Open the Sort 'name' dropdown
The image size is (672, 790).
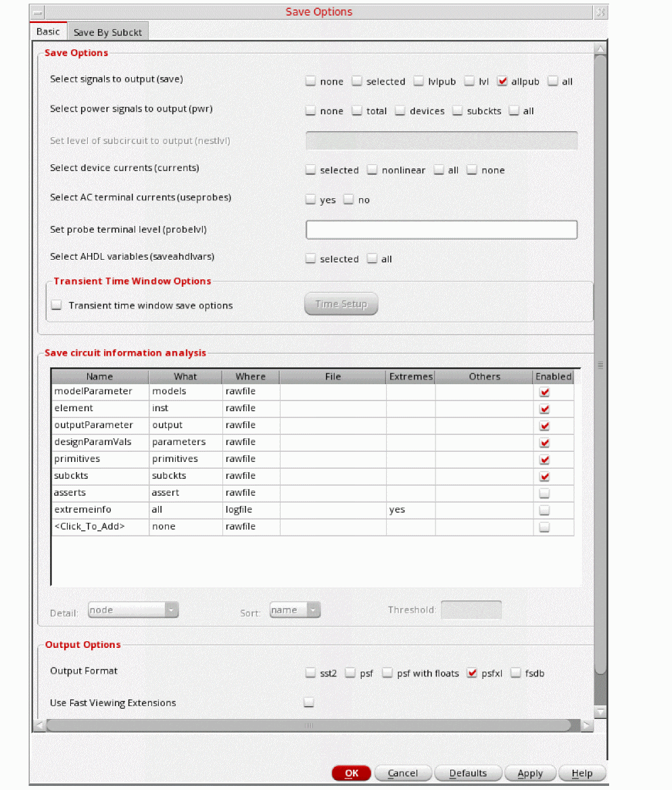pos(295,609)
